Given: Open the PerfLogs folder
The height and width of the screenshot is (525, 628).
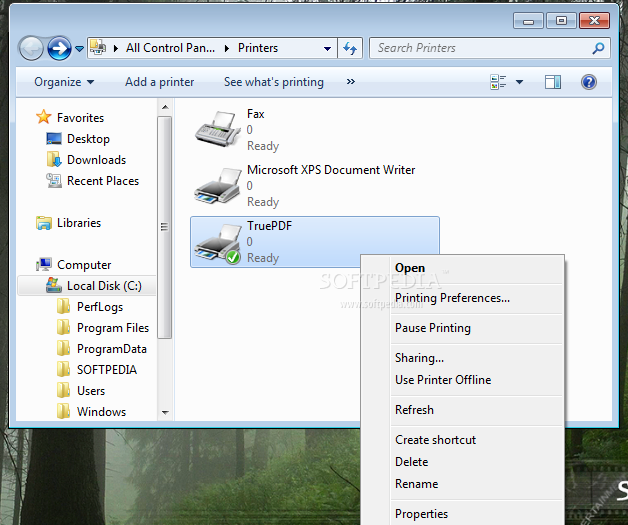Looking at the screenshot, I should pos(100,307).
